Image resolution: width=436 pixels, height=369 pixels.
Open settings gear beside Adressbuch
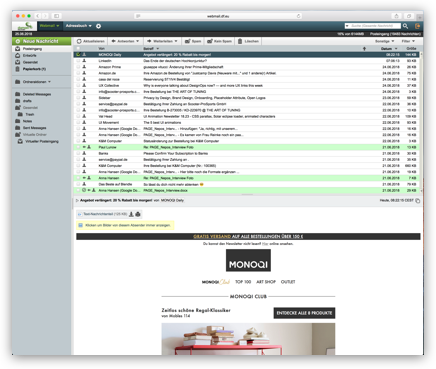coord(98,26)
